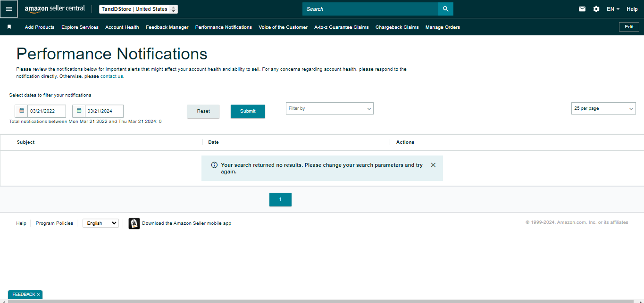Click the Amazon Seller Central logo

point(55,9)
